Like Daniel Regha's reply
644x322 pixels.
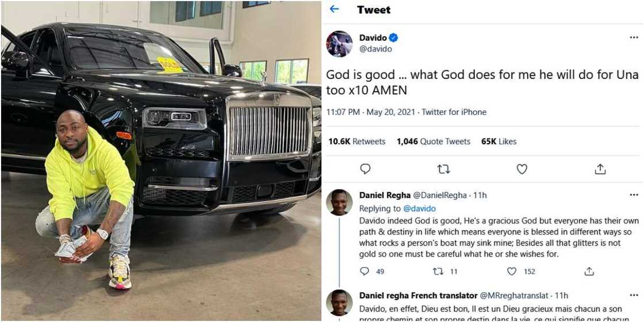(511, 271)
